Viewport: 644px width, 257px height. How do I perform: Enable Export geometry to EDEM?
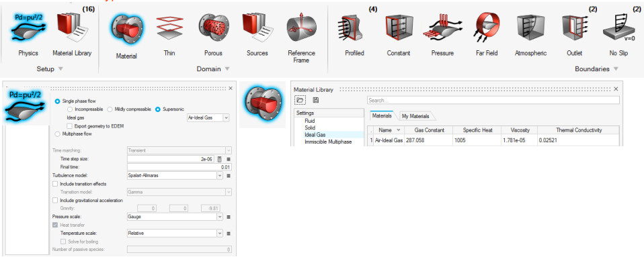tap(70, 126)
